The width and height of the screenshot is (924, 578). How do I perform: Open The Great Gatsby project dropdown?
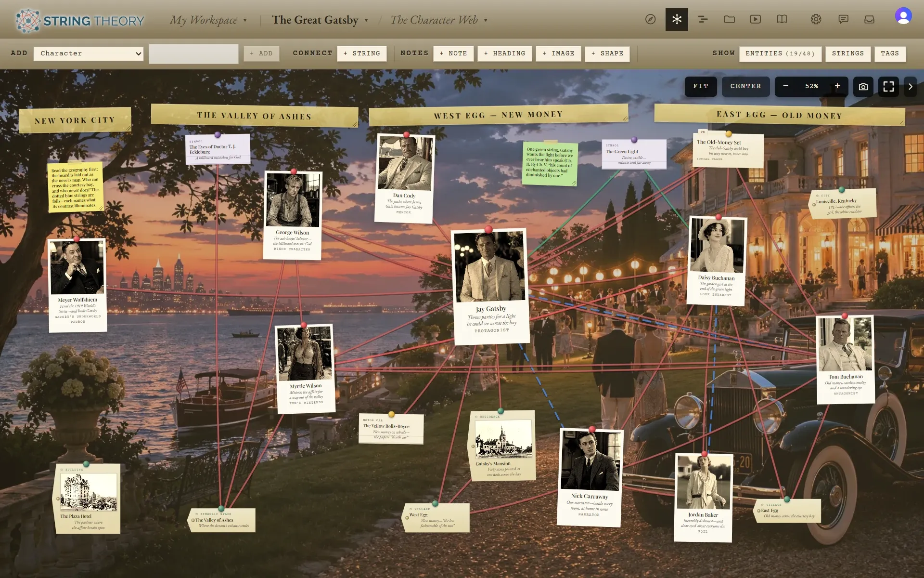[320, 20]
